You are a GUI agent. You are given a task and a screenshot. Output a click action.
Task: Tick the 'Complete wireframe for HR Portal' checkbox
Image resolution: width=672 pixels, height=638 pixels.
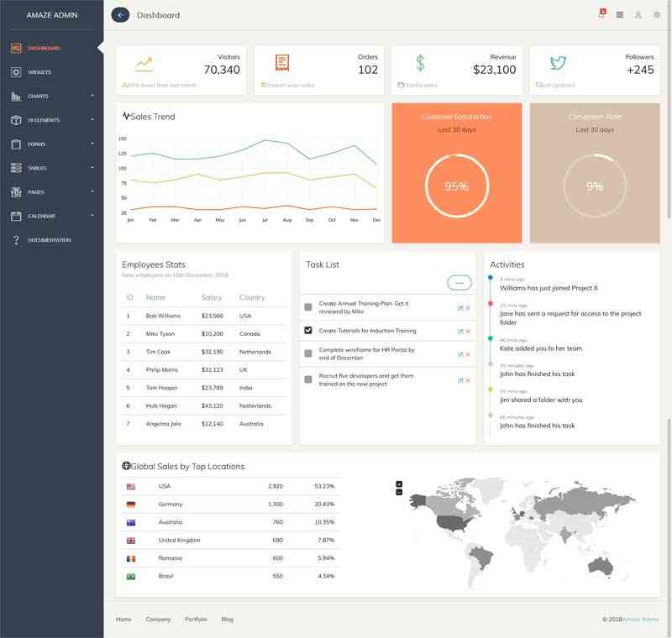[308, 355]
